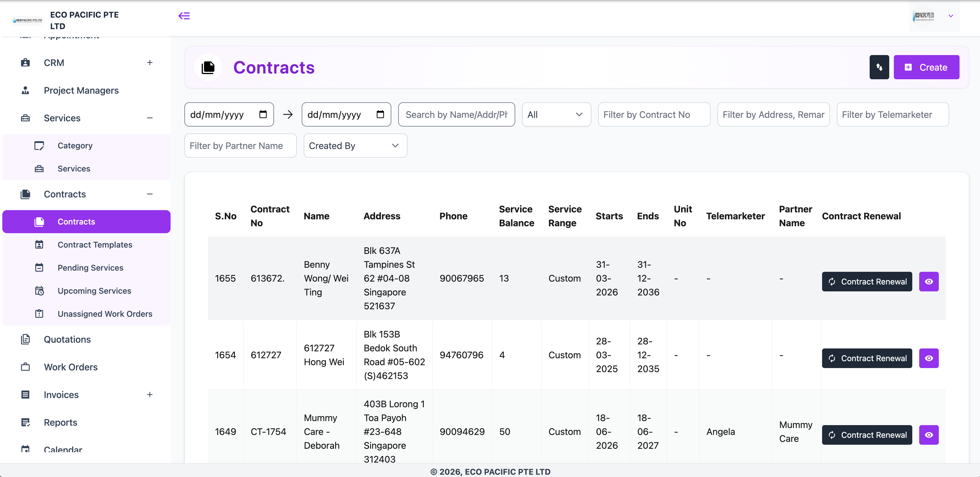
Task: Open the Services submenu item
Action: 86,168
